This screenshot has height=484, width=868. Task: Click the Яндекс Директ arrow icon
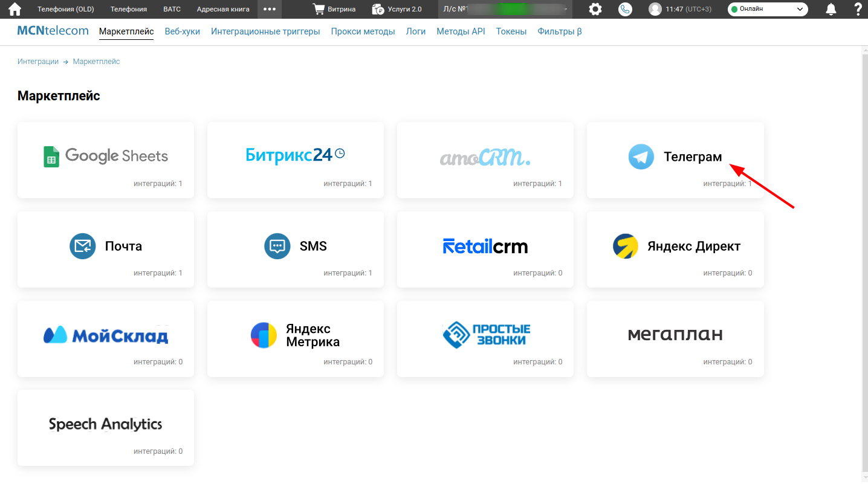626,246
